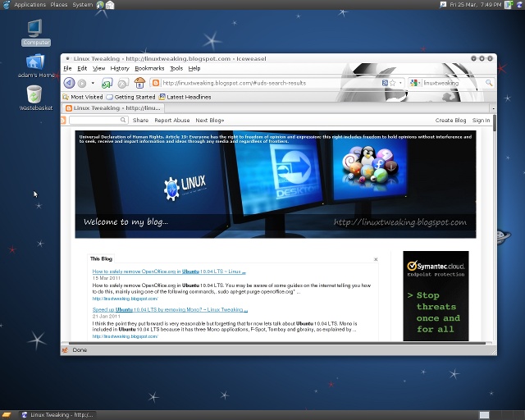The image size is (525, 420).
Task: Open the back/forward history dropdown arrow
Action: click(93, 83)
